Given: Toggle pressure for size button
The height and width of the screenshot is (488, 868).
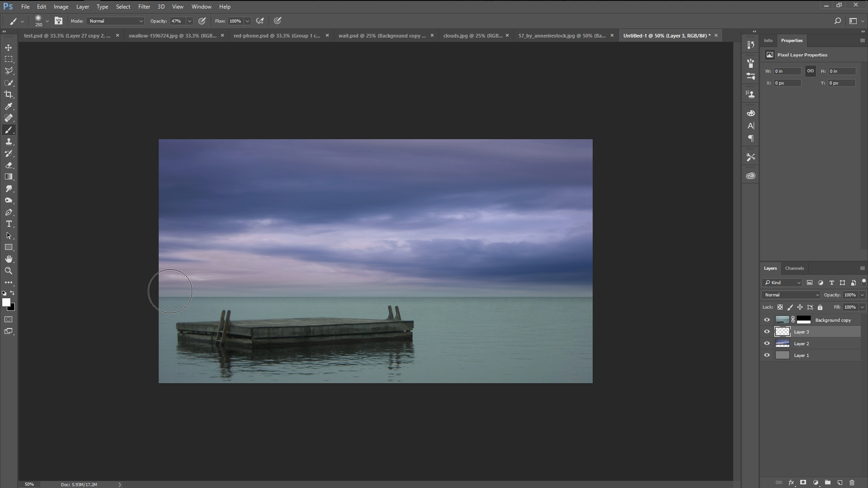Looking at the screenshot, I should tap(278, 21).
